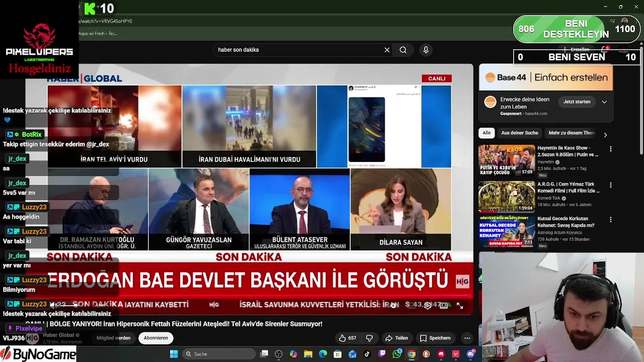This screenshot has width=644, height=362.
Task: Click the YouTube page vertical scrollbar
Action: (641, 101)
